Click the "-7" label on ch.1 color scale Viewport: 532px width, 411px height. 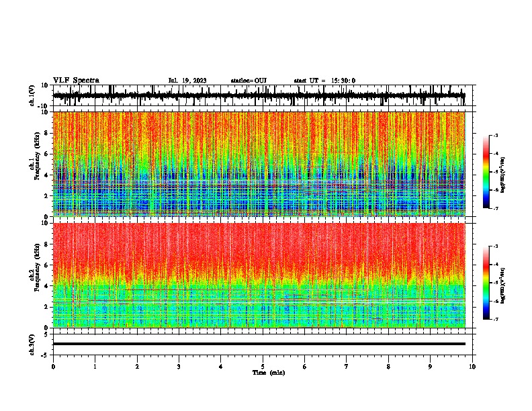496,209
